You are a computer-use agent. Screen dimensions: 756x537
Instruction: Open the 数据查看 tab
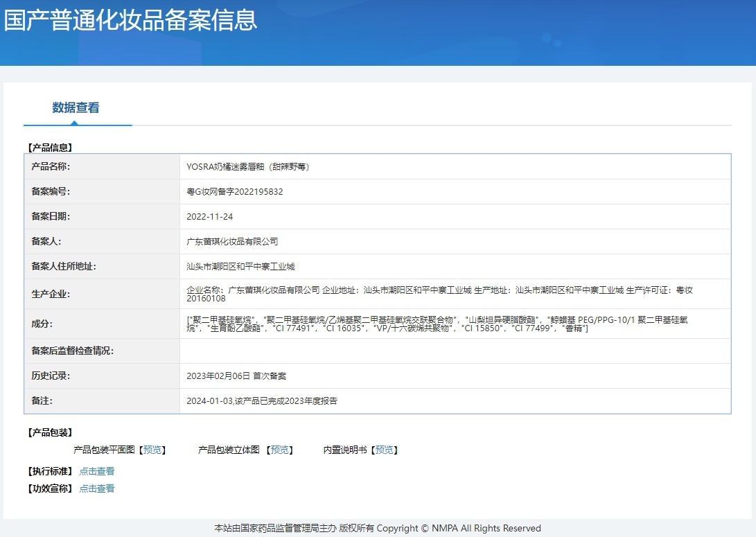click(76, 107)
